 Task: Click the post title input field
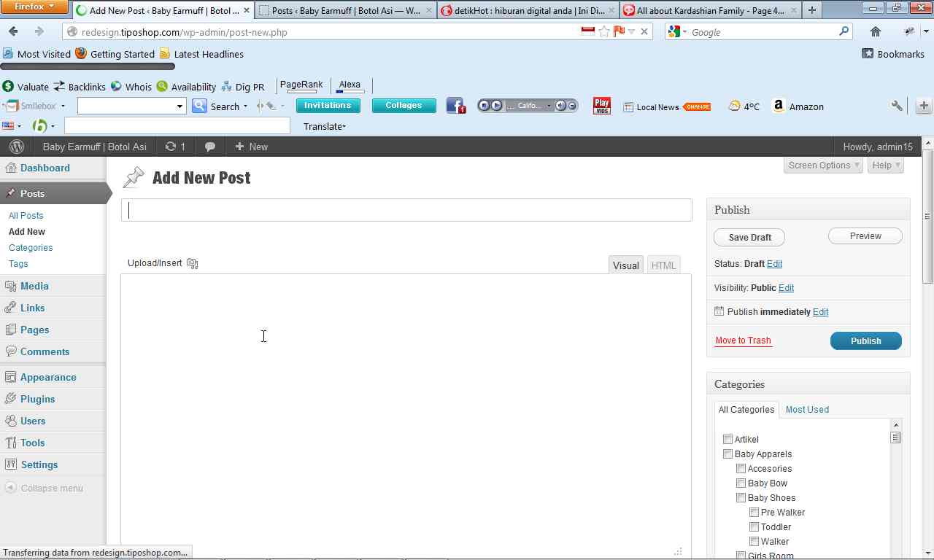(x=406, y=210)
